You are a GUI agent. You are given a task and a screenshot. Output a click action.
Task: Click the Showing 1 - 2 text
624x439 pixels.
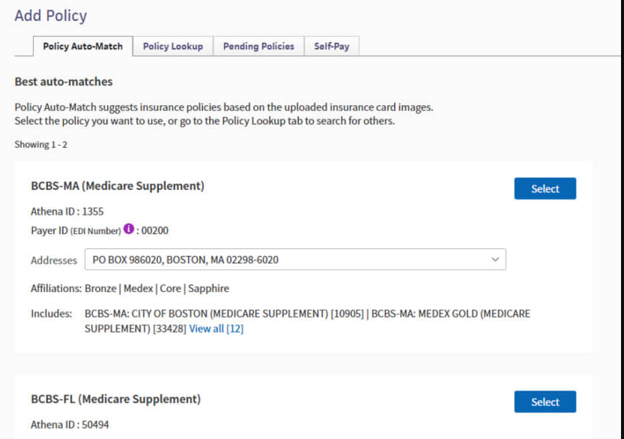[x=41, y=144]
